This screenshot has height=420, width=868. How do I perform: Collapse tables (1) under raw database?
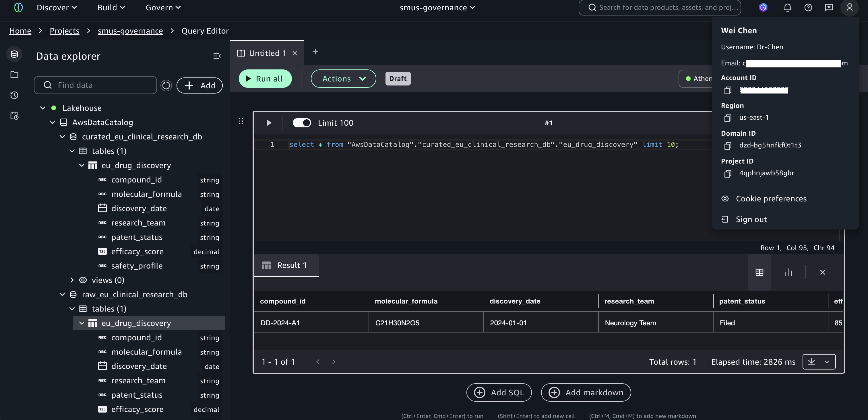pyautogui.click(x=72, y=308)
